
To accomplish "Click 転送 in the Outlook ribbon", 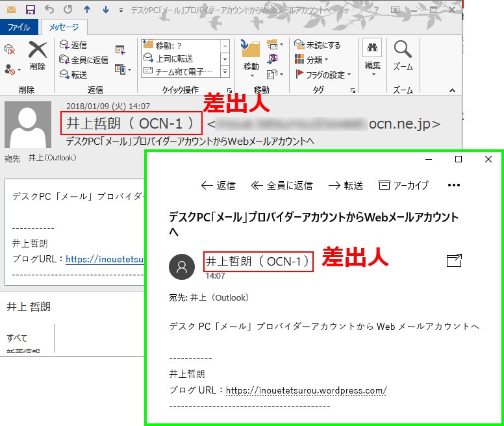I will pos(73,75).
